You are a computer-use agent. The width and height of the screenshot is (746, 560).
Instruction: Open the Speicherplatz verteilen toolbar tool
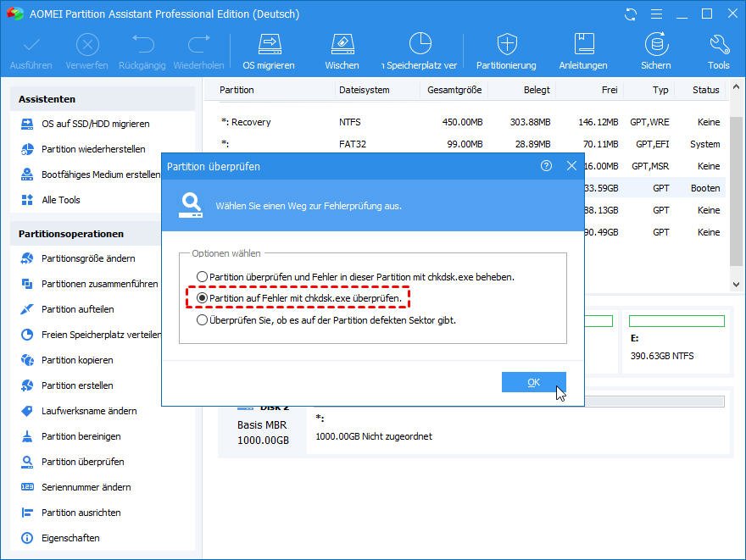(419, 52)
